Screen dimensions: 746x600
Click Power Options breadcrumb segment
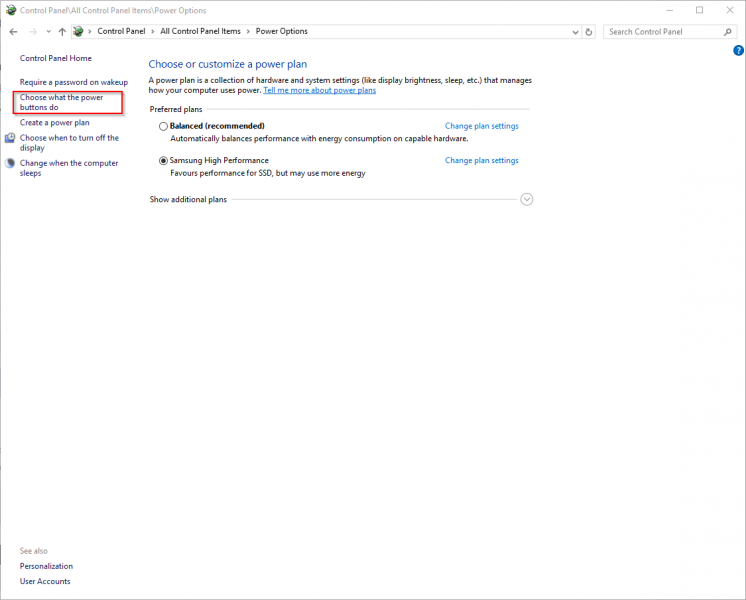[x=282, y=31]
